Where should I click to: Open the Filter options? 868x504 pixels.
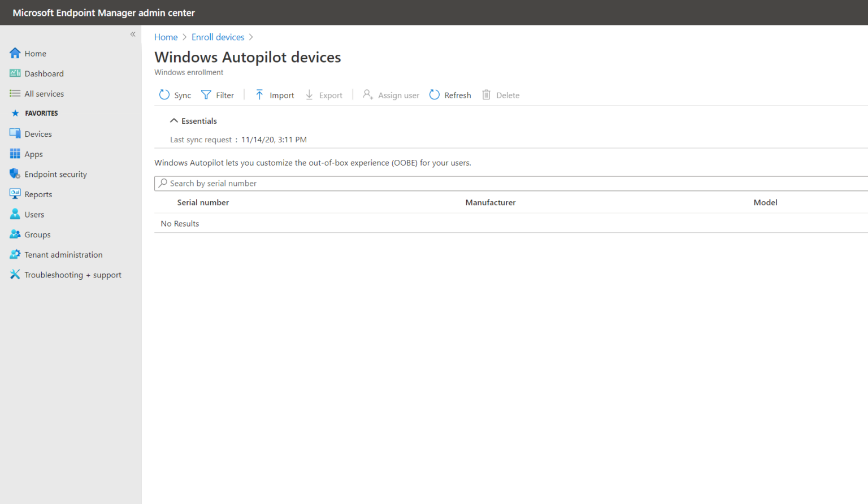click(218, 94)
